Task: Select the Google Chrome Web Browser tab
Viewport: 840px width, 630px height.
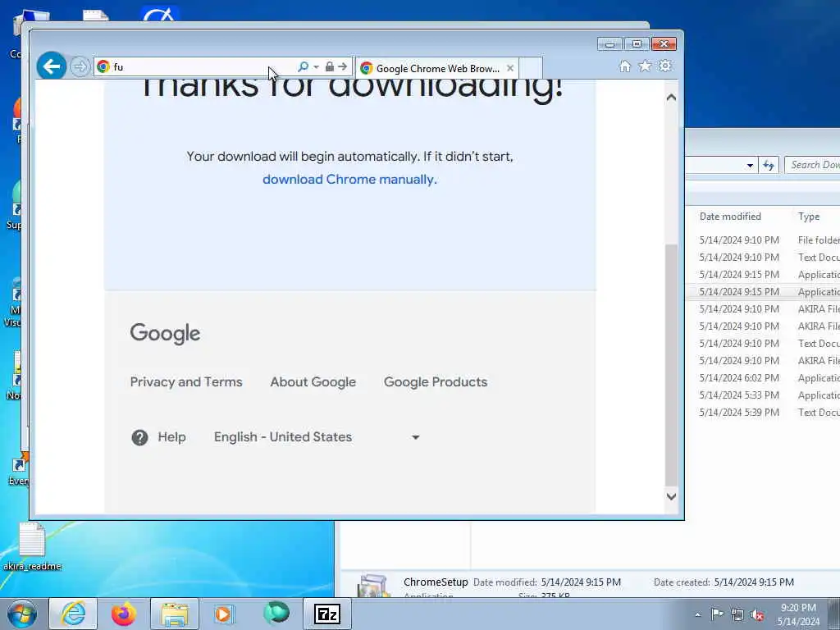Action: point(437,69)
